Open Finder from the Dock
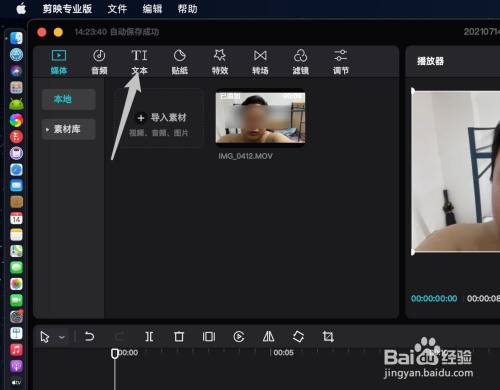Viewport: 500px width, 390px height. (16, 38)
